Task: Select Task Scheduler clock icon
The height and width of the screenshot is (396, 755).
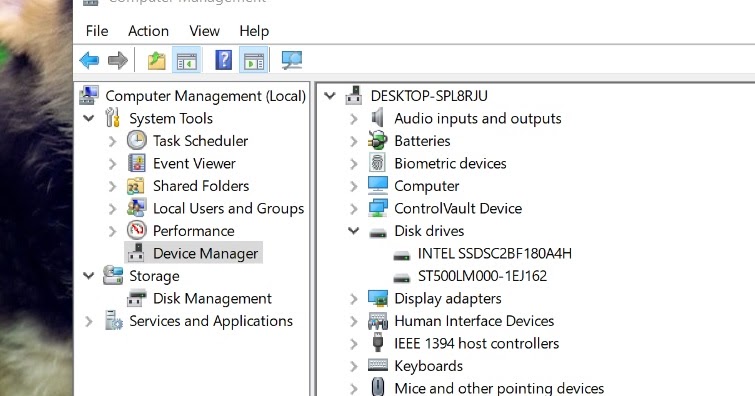Action: tap(137, 141)
